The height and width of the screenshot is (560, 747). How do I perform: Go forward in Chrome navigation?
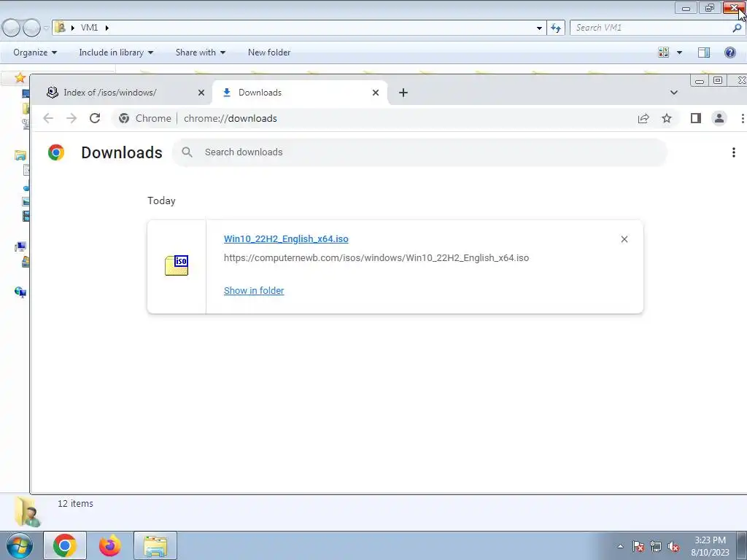pyautogui.click(x=71, y=118)
